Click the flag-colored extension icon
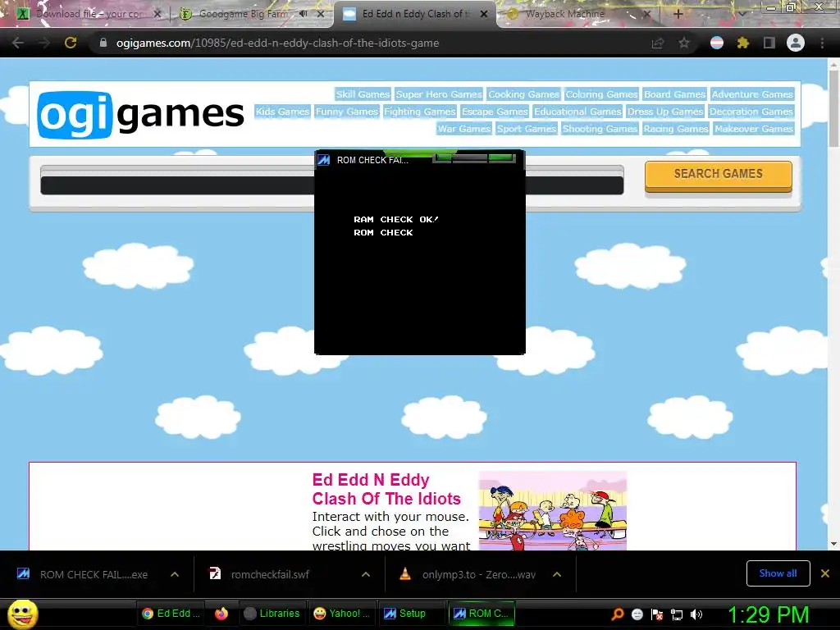Screen dimensions: 840x630 click(717, 43)
